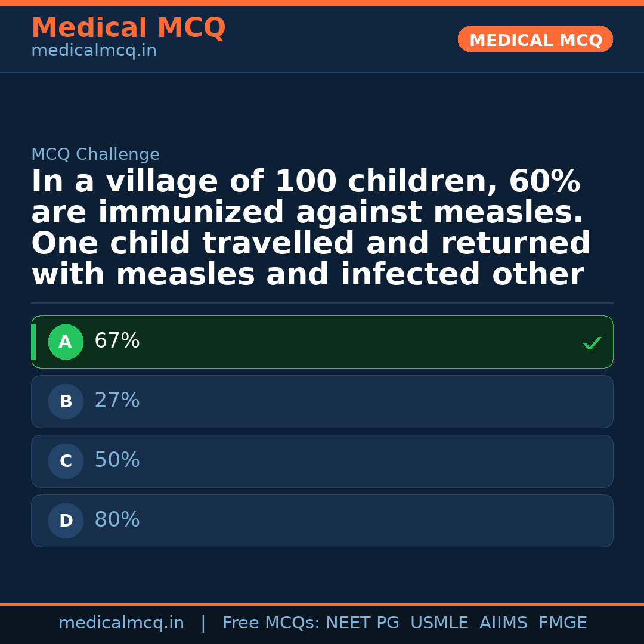Select the 80% answer text
Image resolution: width=644 pixels, height=644 pixels.
(117, 520)
